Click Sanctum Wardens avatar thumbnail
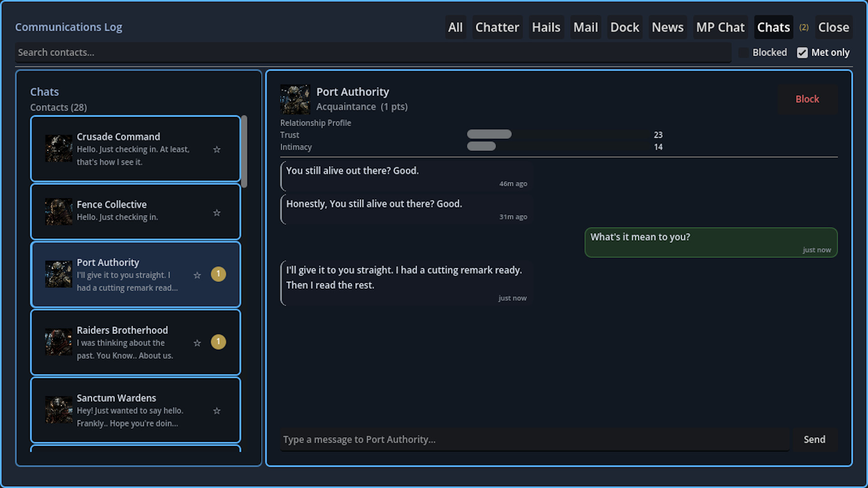The height and width of the screenshot is (488, 868). (59, 409)
